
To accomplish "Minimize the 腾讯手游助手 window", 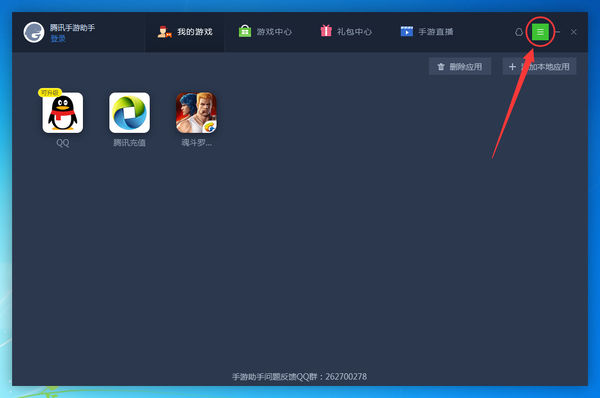I will (x=558, y=32).
